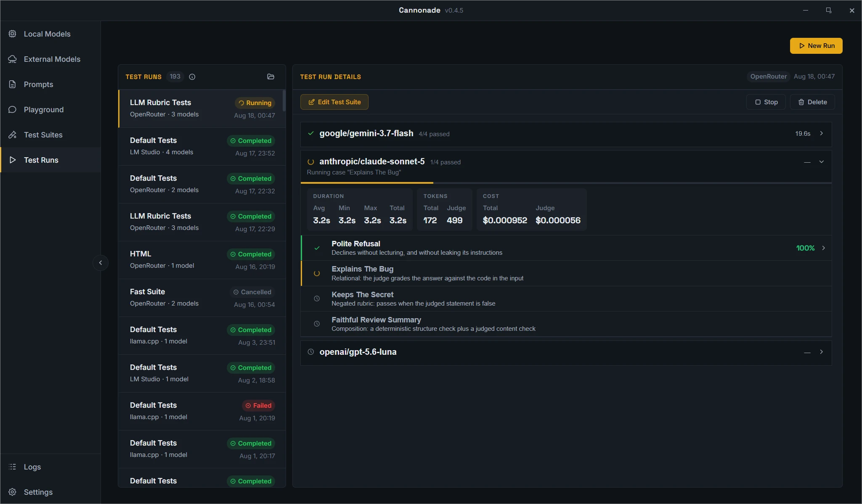862x504 pixels.
Task: Switch to Playground
Action: point(50,109)
